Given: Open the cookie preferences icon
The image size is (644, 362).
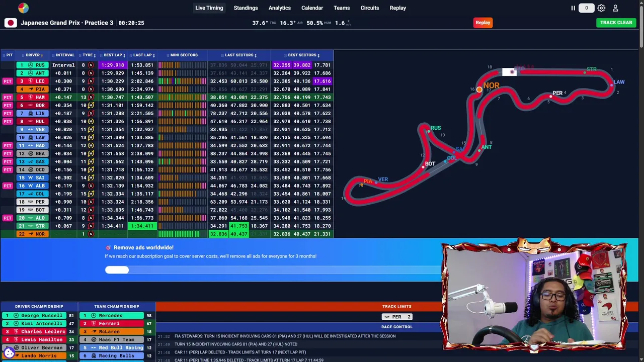Looking at the screenshot, I should [x=9, y=353].
